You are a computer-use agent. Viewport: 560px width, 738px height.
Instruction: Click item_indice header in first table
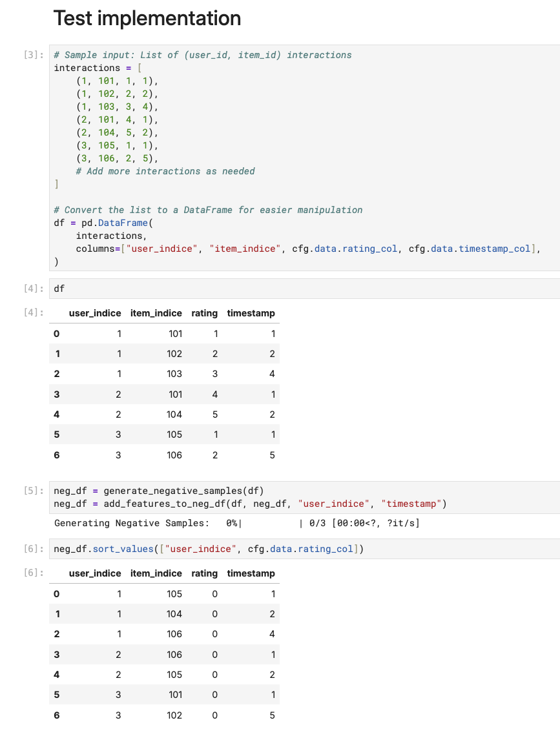tap(156, 313)
